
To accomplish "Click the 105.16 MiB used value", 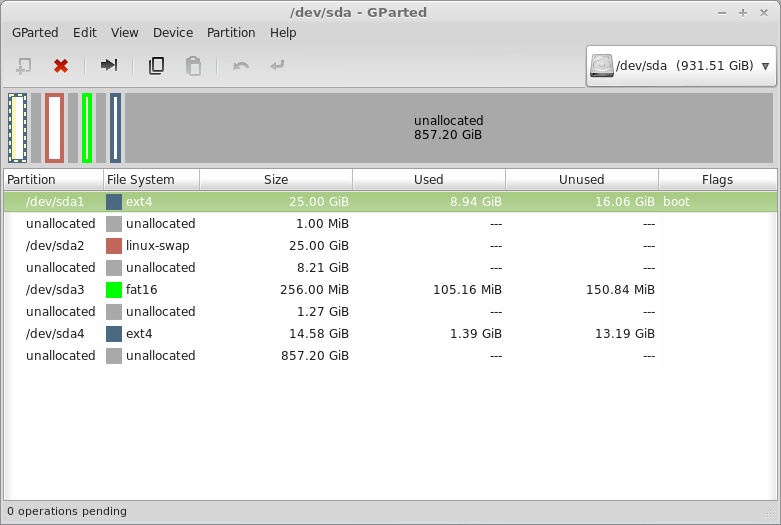I will (x=467, y=289).
